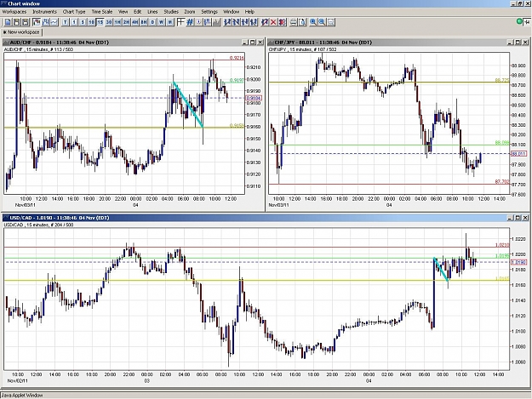Screen dimensions: 532x399
Task: Select the 5 minute time scale
Action: pos(83,22)
